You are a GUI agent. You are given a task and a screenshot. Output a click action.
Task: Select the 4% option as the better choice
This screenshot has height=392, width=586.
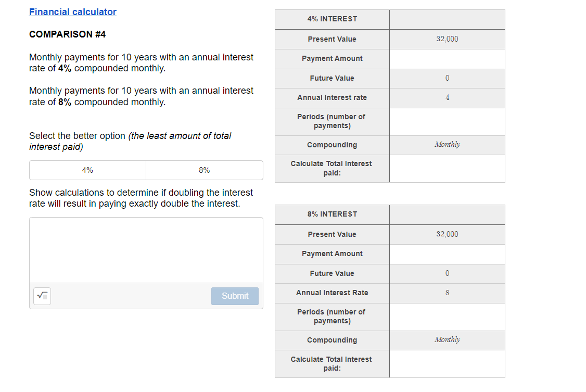click(87, 170)
